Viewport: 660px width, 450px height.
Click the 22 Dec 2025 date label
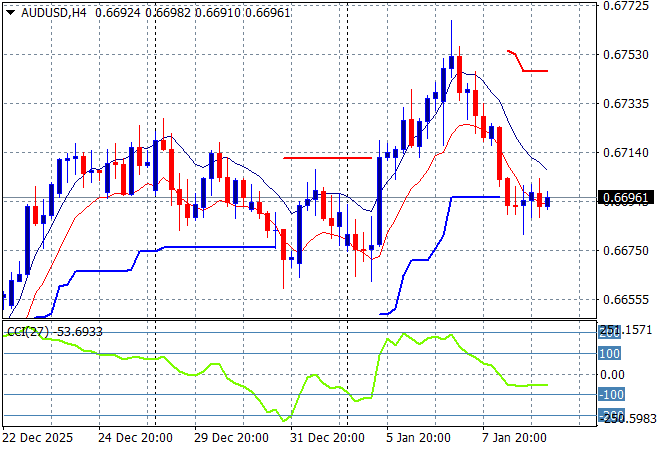[38, 437]
